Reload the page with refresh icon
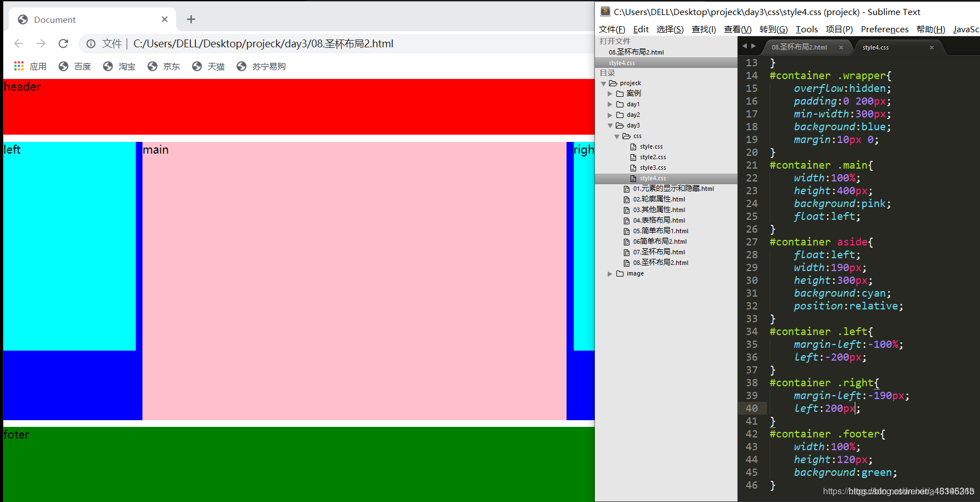The height and width of the screenshot is (502, 980). pyautogui.click(x=63, y=43)
